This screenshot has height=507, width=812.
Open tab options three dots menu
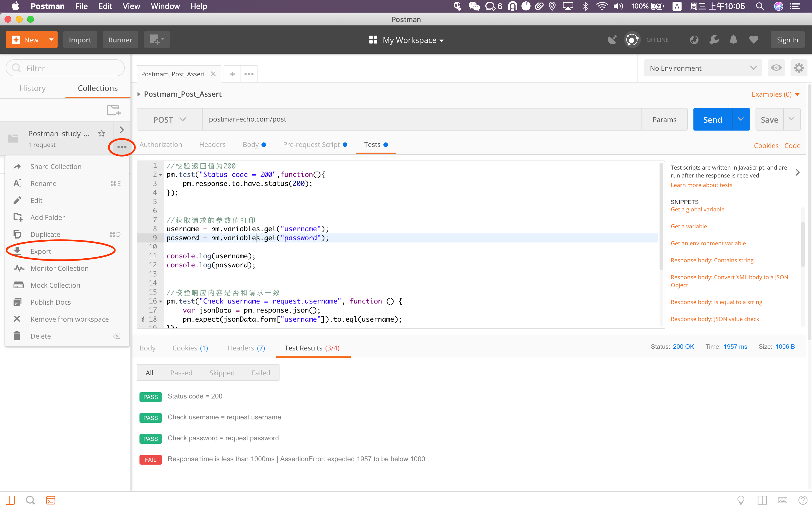pyautogui.click(x=249, y=74)
